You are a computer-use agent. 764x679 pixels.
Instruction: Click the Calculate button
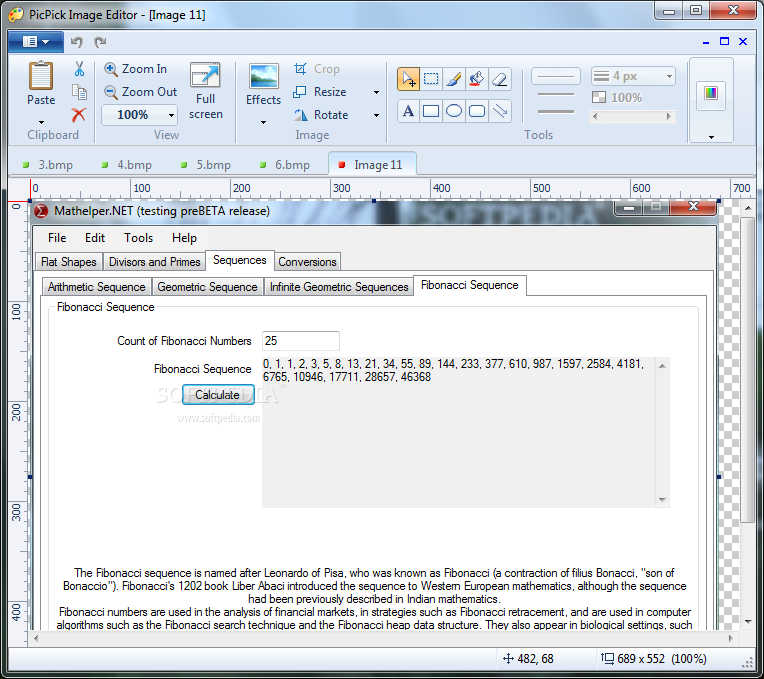pyautogui.click(x=218, y=395)
